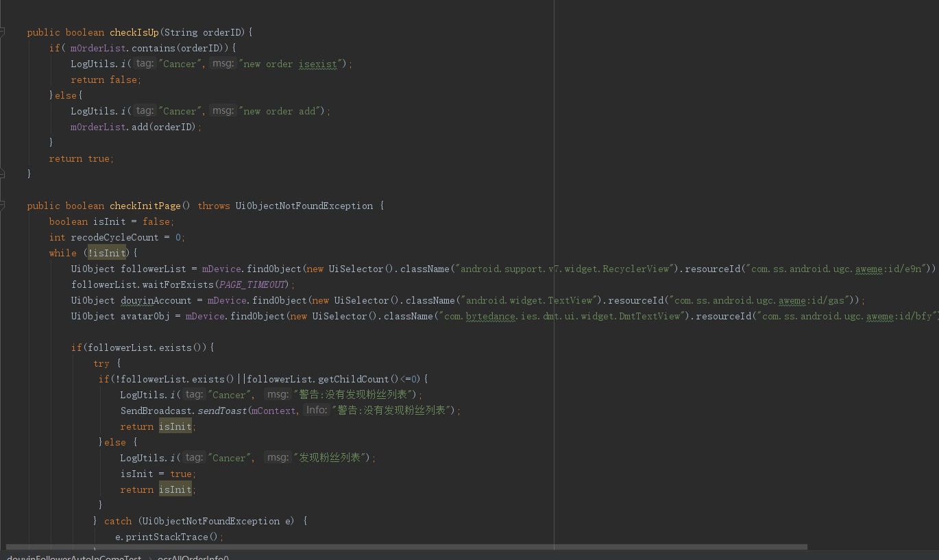The width and height of the screenshot is (939, 560).
Task: Click the "new order isexist" string
Action: (x=291, y=64)
